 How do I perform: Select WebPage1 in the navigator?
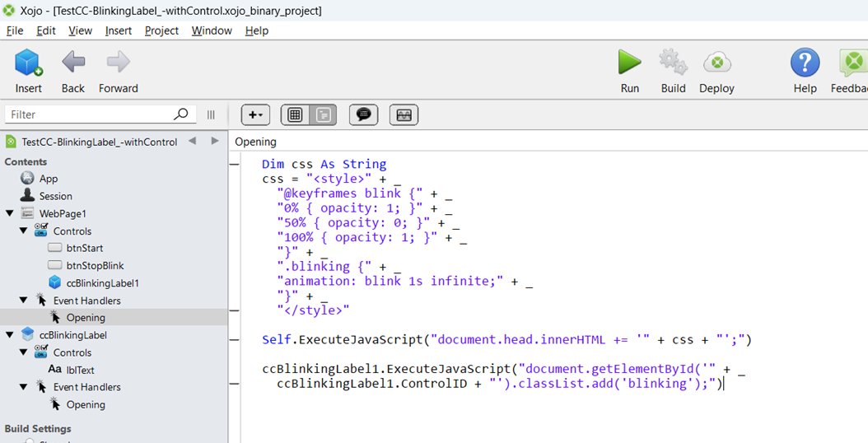coord(63,213)
